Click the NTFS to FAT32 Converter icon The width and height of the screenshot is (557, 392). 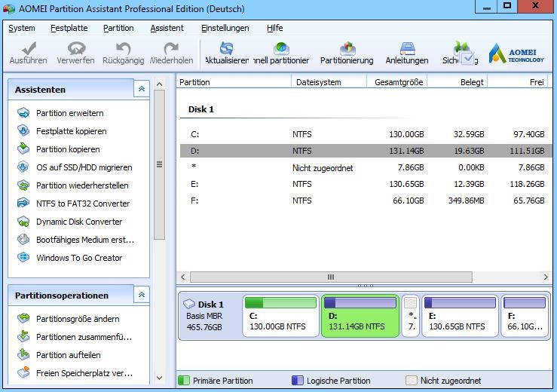[23, 204]
